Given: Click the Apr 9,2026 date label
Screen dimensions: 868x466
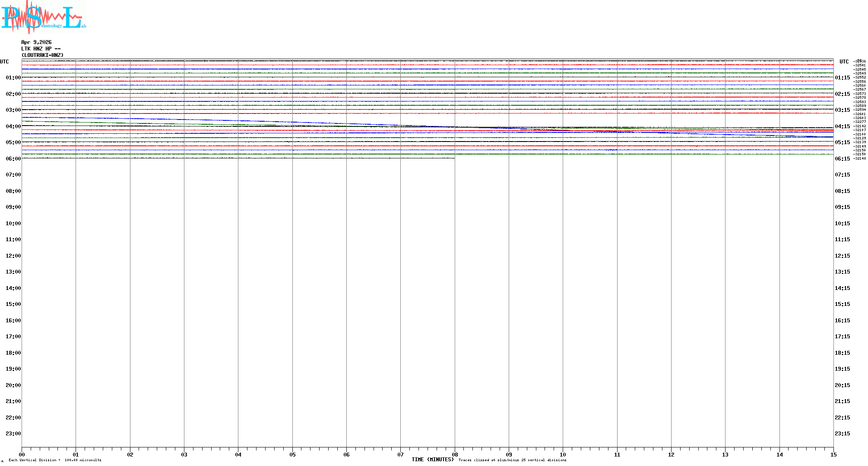Looking at the screenshot, I should (x=36, y=42).
